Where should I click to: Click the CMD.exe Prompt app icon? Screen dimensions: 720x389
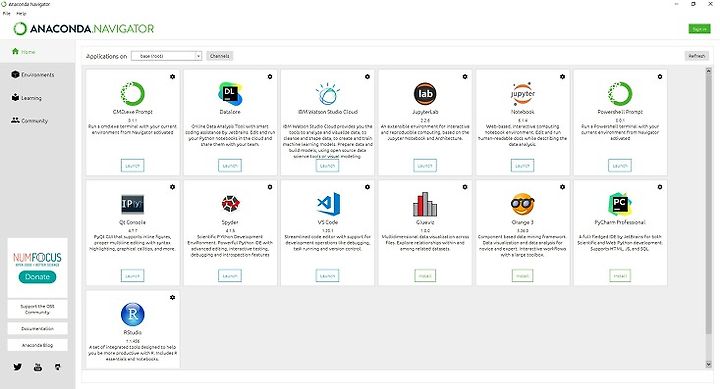[x=132, y=94]
